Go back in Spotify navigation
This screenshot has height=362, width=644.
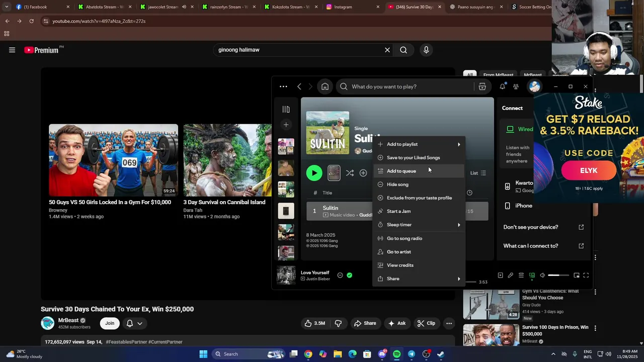pos(299,86)
